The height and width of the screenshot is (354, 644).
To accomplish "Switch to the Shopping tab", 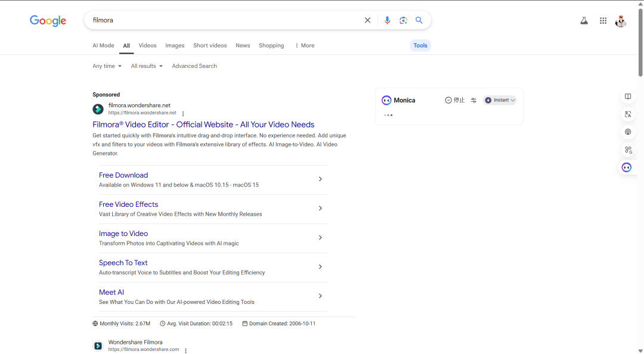I will 271,45.
